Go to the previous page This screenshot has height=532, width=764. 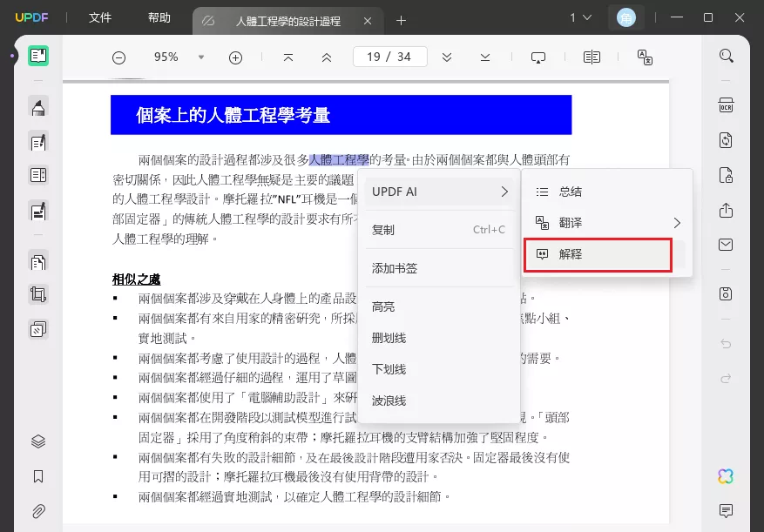pyautogui.click(x=327, y=57)
